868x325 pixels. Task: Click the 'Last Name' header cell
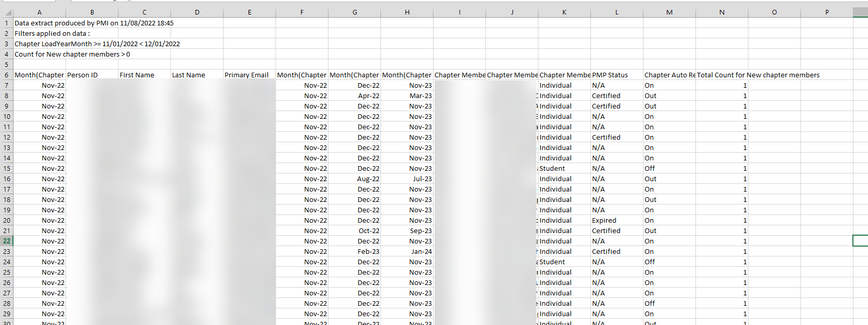197,75
